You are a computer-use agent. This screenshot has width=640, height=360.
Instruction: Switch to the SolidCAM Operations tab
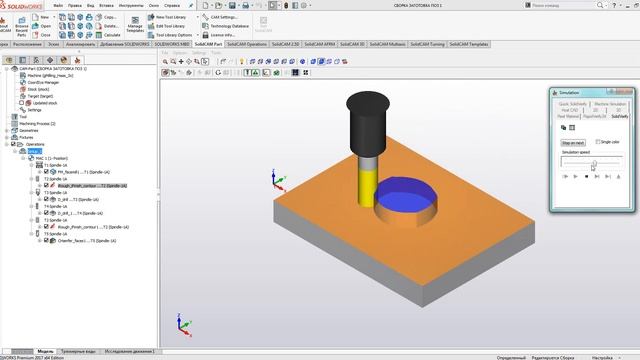coord(247,44)
